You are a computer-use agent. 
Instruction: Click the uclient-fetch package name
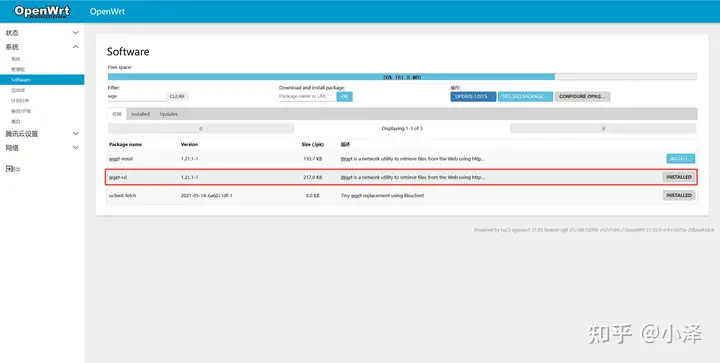point(123,195)
